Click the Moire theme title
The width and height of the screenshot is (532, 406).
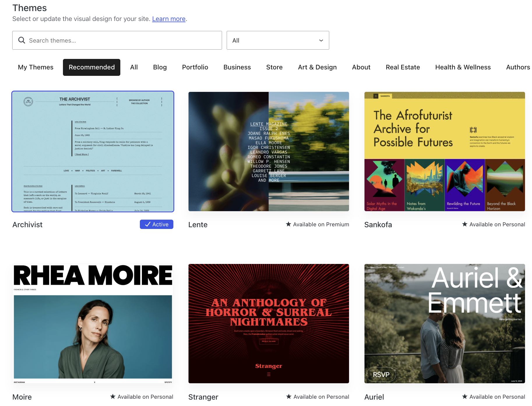pyautogui.click(x=22, y=397)
